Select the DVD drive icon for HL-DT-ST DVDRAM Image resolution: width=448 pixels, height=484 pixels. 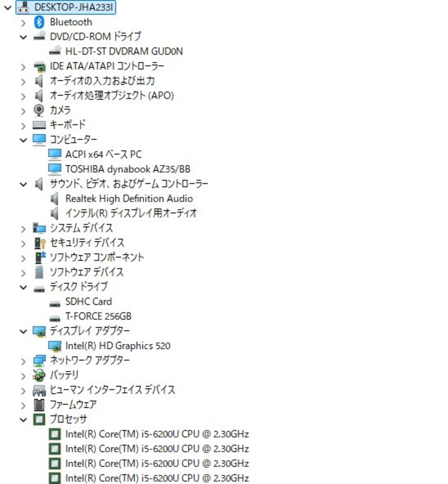55,51
